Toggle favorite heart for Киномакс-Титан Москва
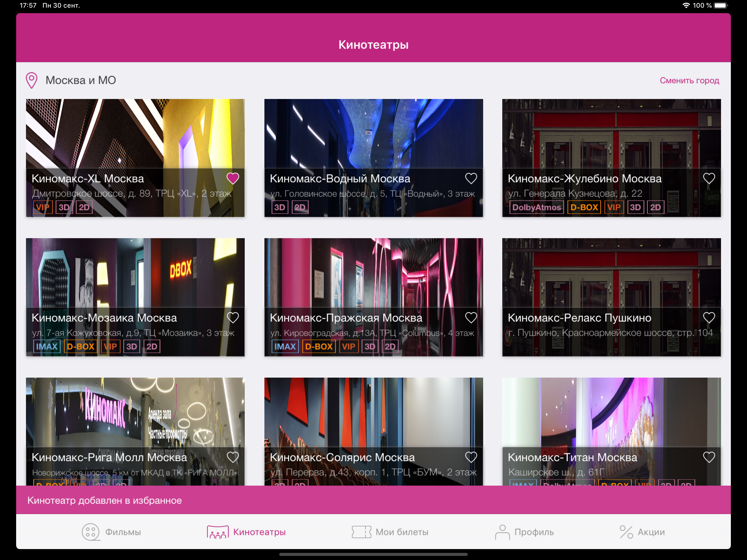This screenshot has width=747, height=560. 709,457
